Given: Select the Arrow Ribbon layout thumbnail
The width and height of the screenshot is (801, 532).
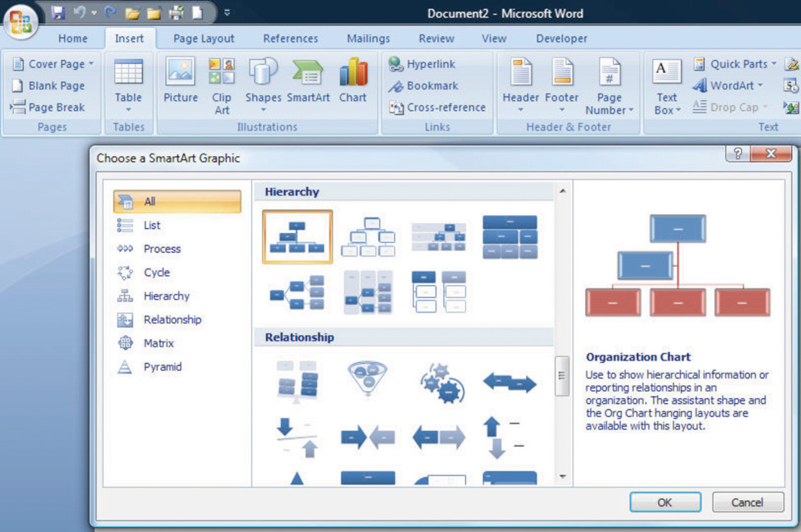Looking at the screenshot, I should tap(510, 382).
